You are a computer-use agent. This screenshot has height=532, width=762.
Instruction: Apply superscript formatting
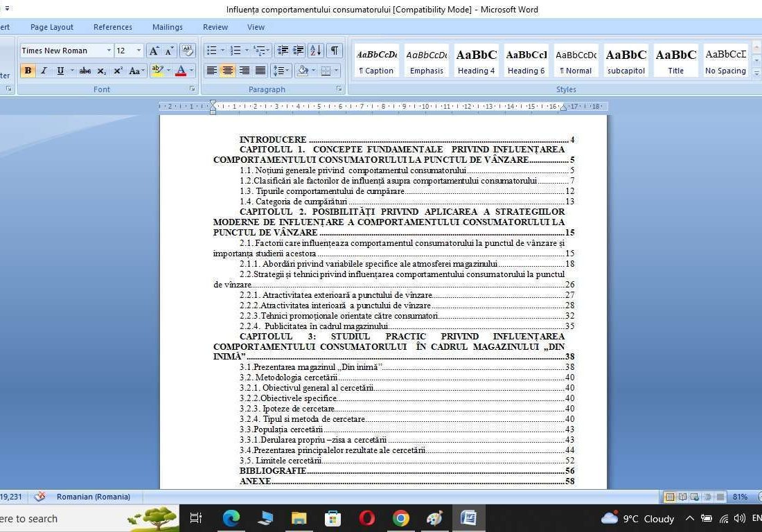[x=118, y=71]
